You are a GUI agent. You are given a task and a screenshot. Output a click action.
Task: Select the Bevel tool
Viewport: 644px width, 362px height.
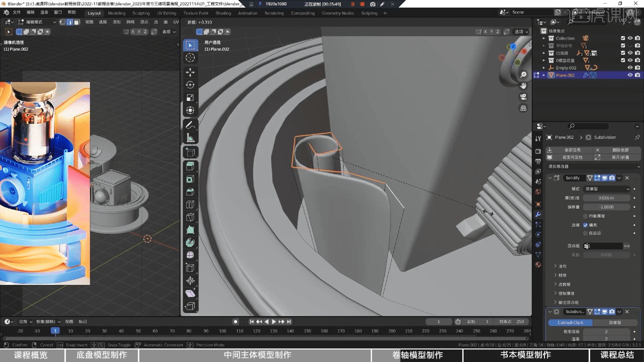(x=190, y=192)
